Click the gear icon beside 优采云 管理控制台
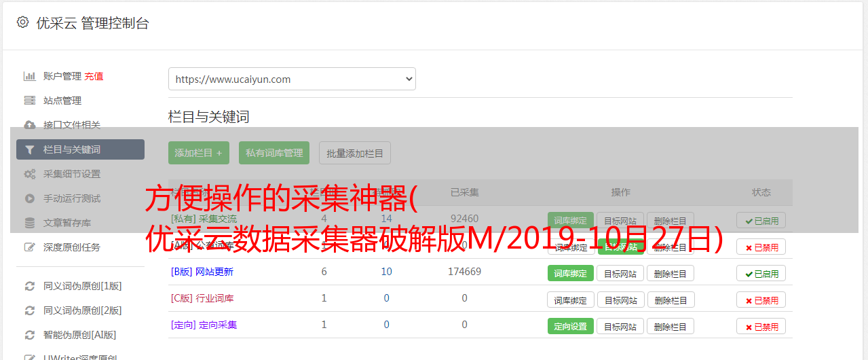 tap(22, 22)
